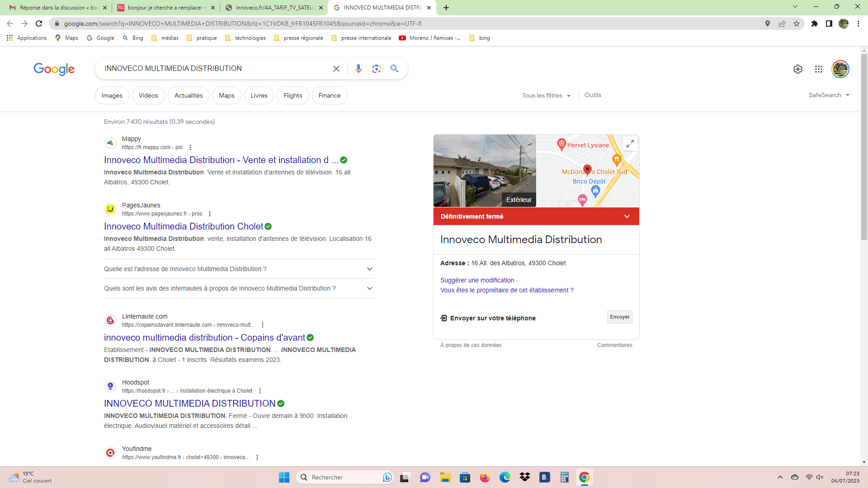Screen dimensions: 868x488
Task: Open Google apps grid icon
Action: [x=818, y=69]
